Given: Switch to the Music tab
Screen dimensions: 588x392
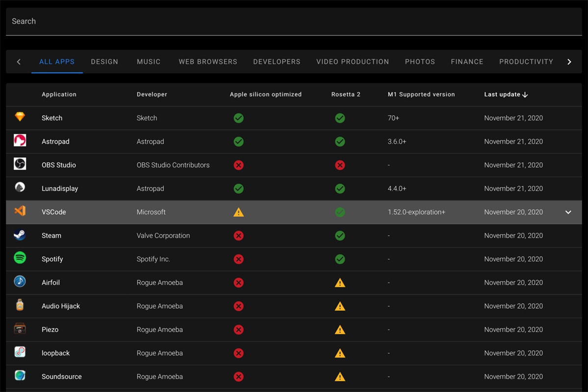Looking at the screenshot, I should coord(149,62).
